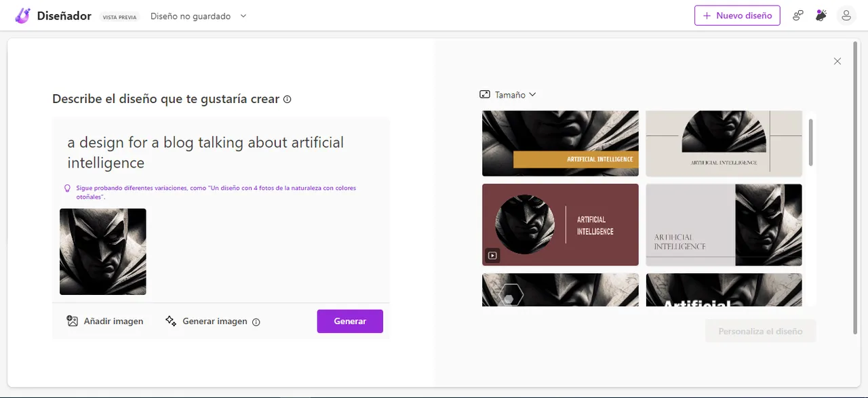Click the design results scrollbar
This screenshot has height=398, width=868.
click(811, 142)
